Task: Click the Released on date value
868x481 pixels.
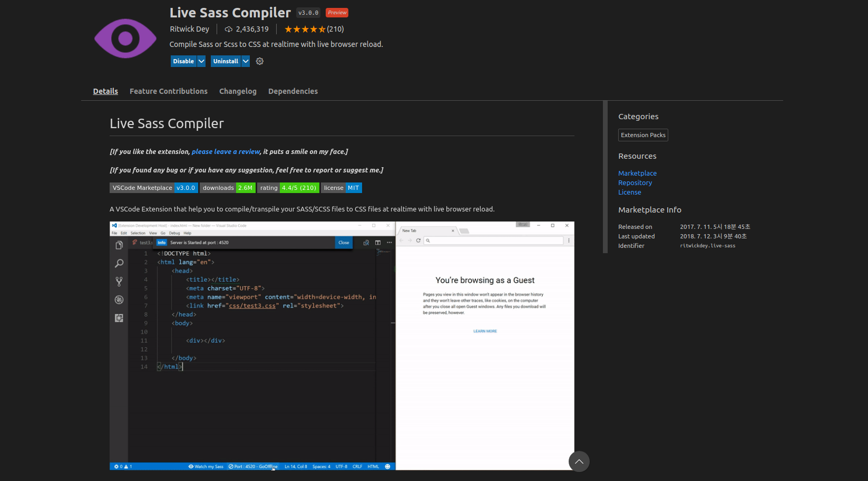Action: [715, 227]
